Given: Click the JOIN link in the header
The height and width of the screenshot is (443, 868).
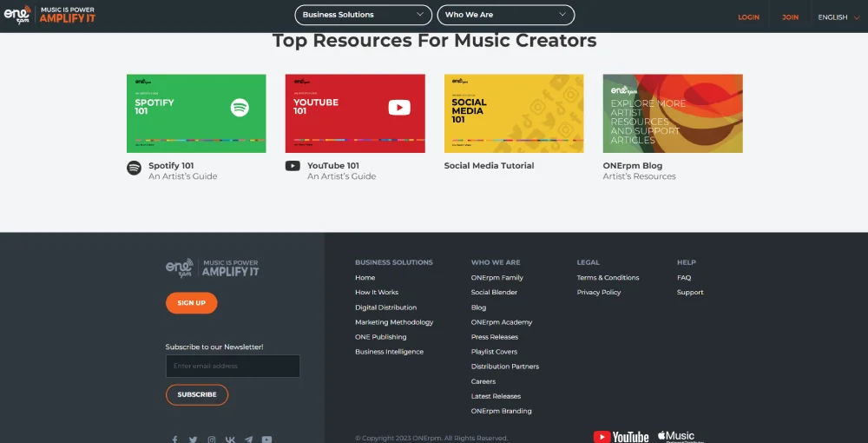Looking at the screenshot, I should (x=790, y=17).
